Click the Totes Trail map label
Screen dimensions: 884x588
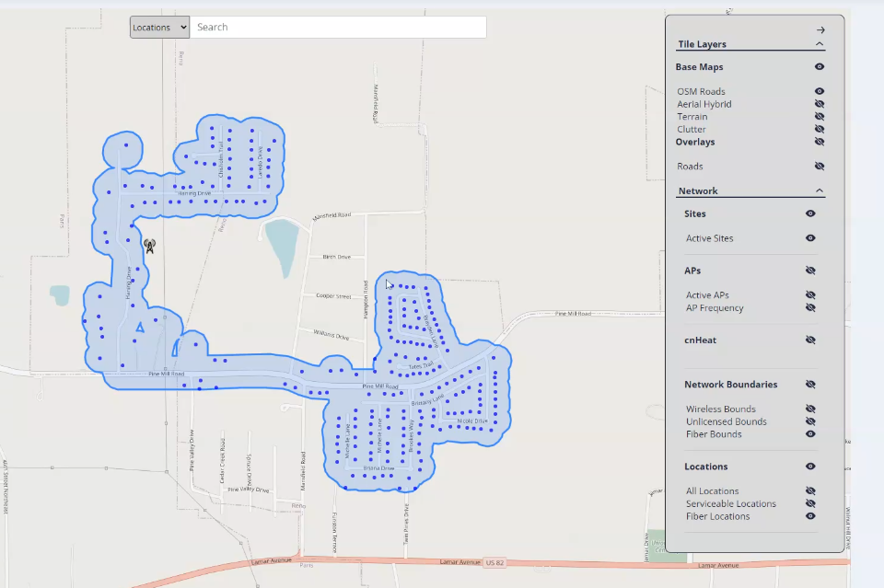pos(421,366)
